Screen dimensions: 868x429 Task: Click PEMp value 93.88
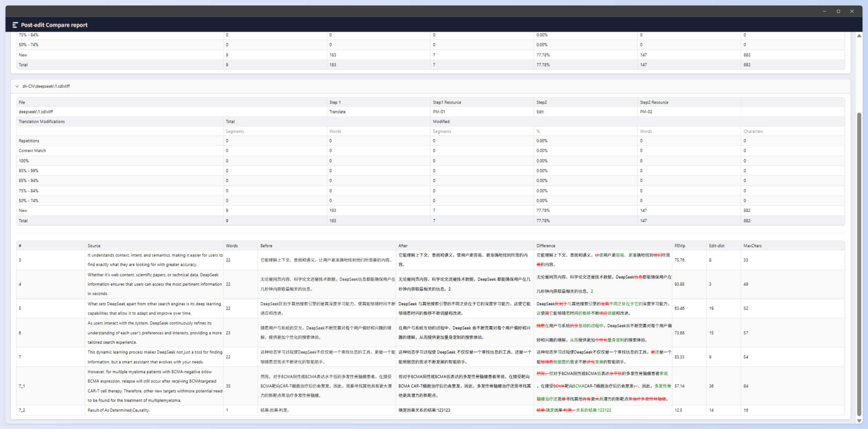point(679,284)
